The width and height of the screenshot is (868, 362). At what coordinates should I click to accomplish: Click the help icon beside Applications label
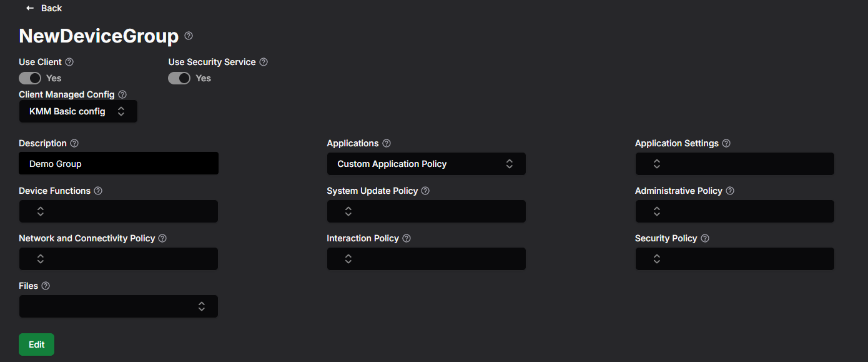click(x=387, y=143)
